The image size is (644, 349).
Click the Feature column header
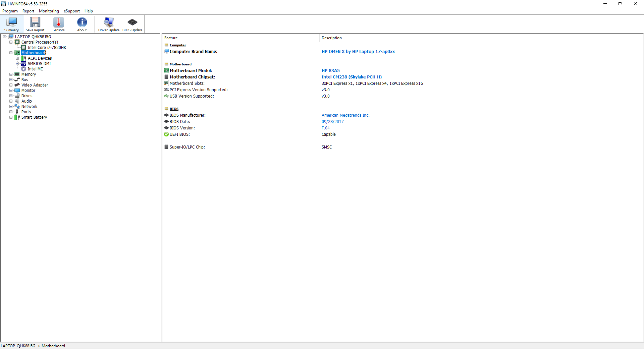(241, 38)
